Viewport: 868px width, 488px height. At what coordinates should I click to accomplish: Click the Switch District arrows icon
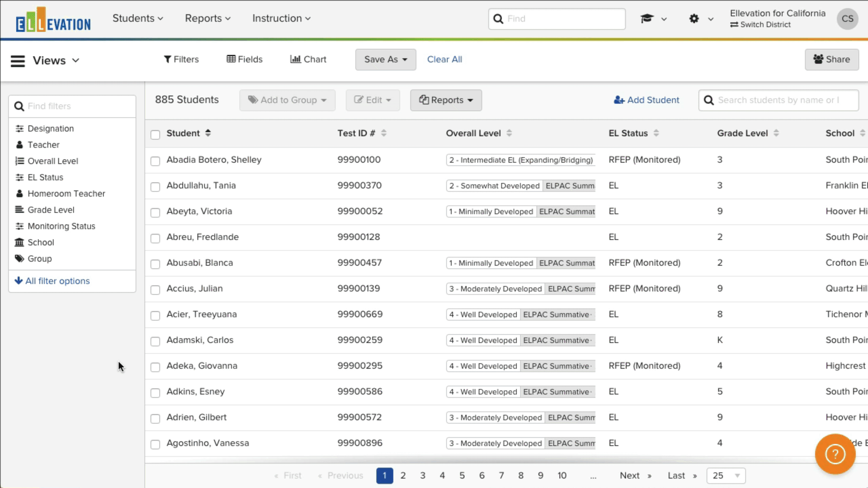[734, 25]
